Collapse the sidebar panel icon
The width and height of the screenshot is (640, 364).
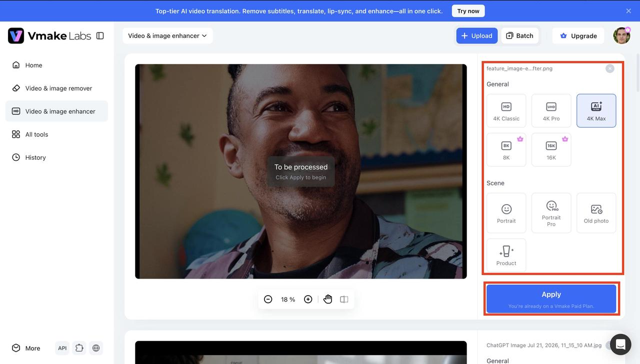(x=100, y=36)
